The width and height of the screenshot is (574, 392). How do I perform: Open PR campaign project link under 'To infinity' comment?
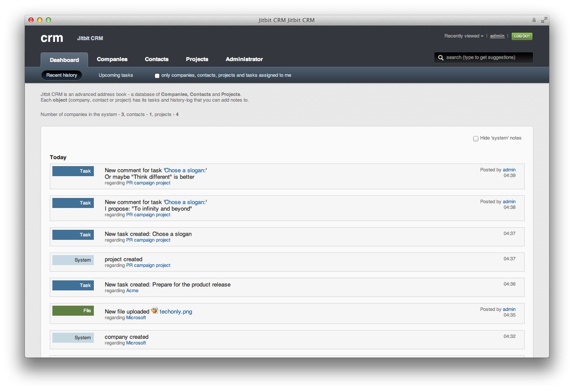[x=148, y=215]
